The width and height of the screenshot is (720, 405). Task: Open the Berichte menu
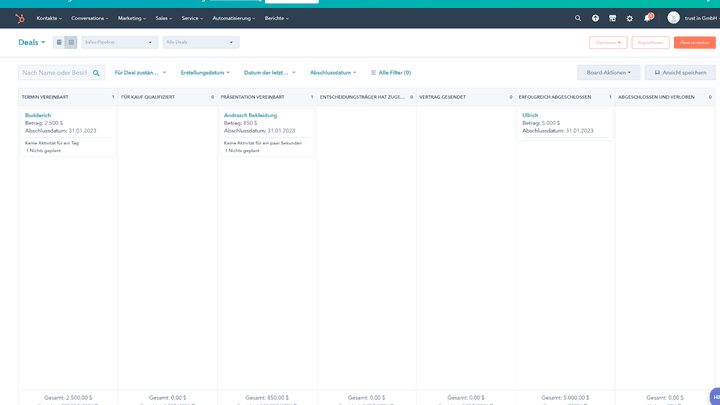click(276, 18)
